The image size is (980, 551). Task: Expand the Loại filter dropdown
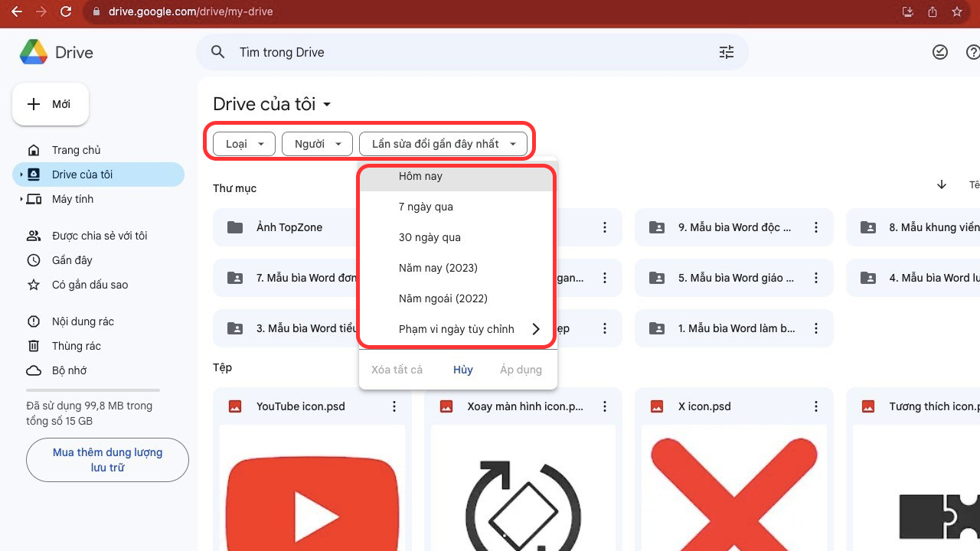243,144
